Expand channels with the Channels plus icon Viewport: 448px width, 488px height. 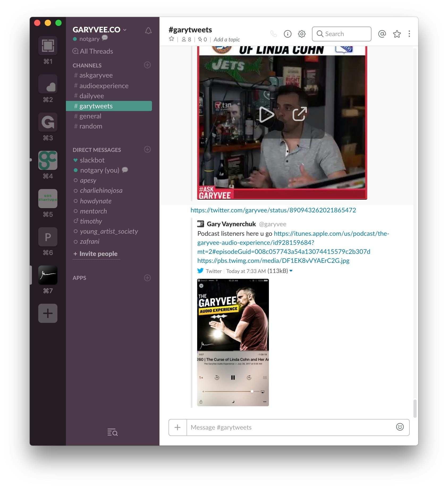[147, 65]
